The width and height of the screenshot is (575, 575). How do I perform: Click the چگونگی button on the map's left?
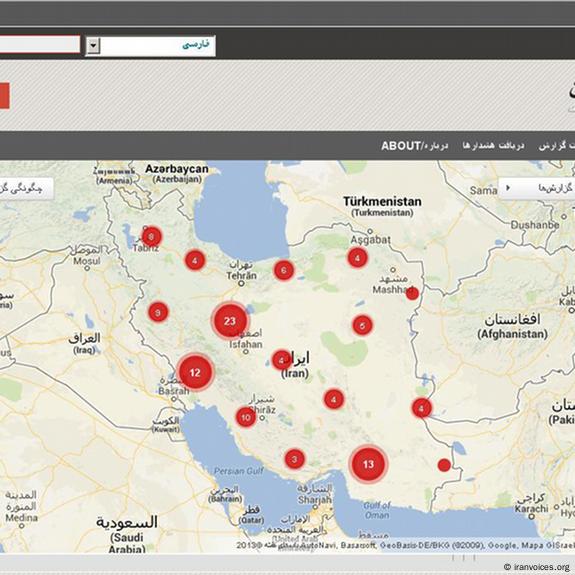click(x=26, y=189)
